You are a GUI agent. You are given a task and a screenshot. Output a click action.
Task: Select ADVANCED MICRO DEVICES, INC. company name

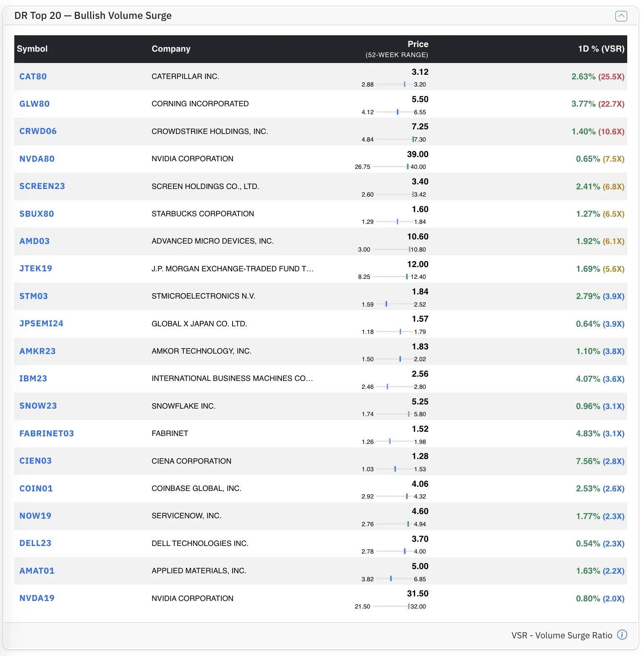(212, 241)
